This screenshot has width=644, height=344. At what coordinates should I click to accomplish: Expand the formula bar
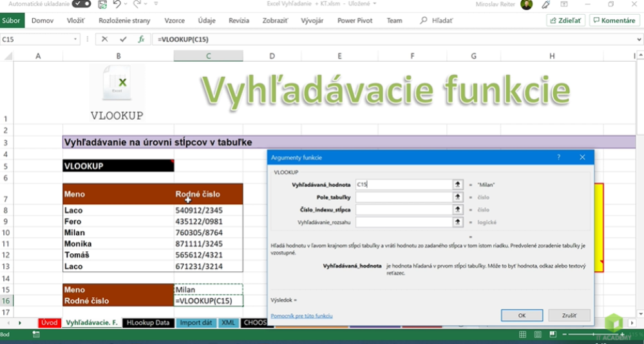(x=638, y=39)
